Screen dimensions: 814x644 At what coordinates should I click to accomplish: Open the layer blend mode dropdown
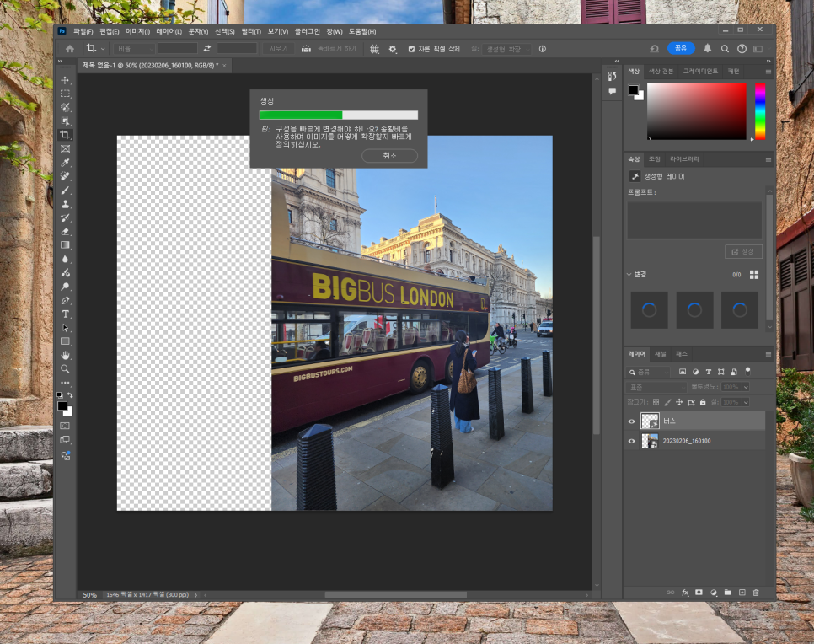[x=655, y=387]
